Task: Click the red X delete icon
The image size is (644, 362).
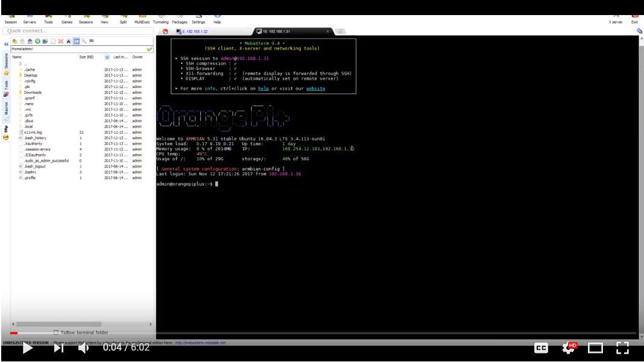Action: tap(61, 41)
